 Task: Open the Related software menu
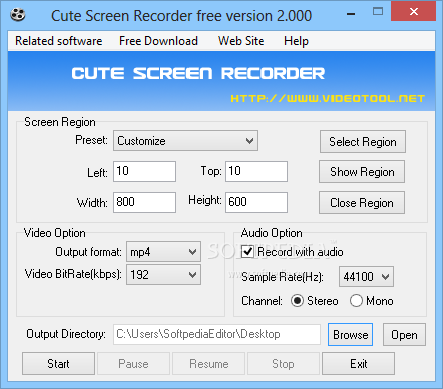click(x=59, y=41)
